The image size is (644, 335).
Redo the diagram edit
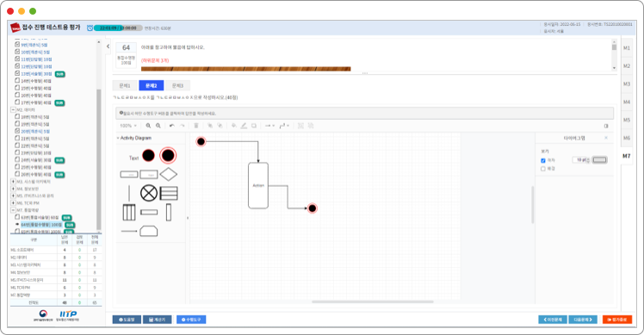coord(183,126)
